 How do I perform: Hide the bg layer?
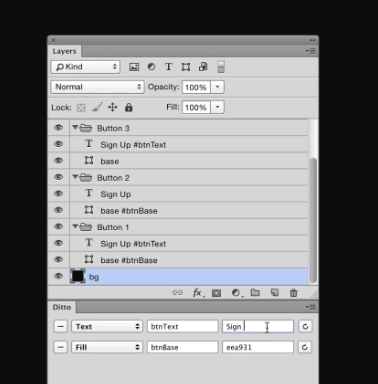pyautogui.click(x=59, y=276)
